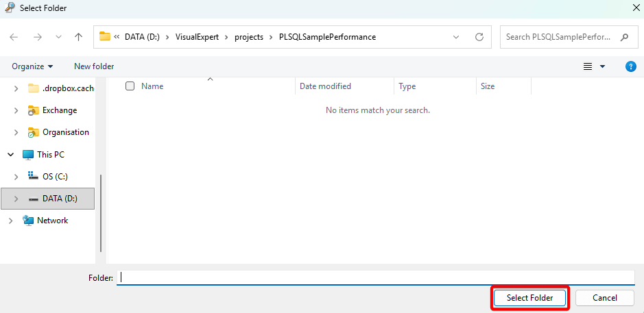The height and width of the screenshot is (313, 644).
Task: Expand the .dropbox.cache tree node
Action: point(16,88)
